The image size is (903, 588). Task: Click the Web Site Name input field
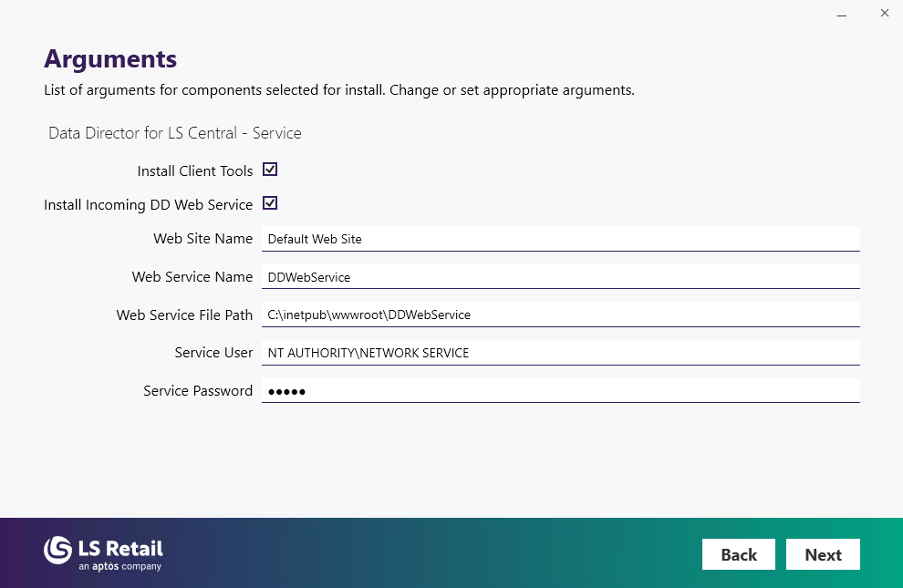click(x=560, y=239)
